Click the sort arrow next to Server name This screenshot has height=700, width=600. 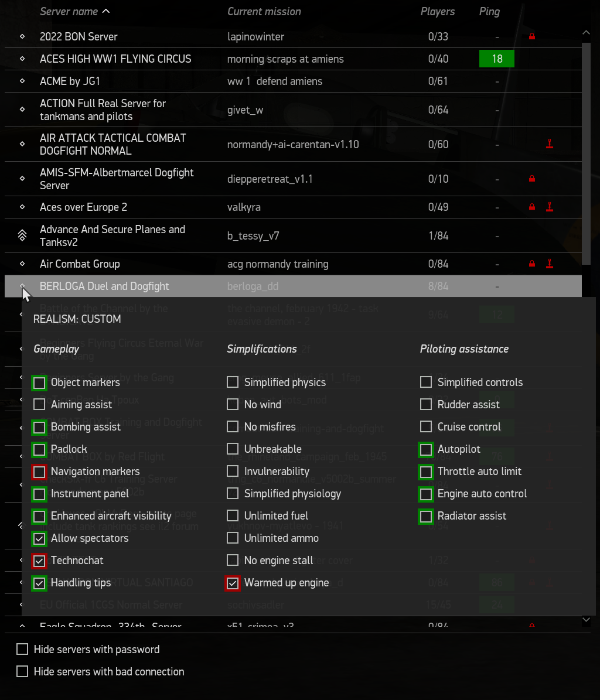tap(105, 11)
